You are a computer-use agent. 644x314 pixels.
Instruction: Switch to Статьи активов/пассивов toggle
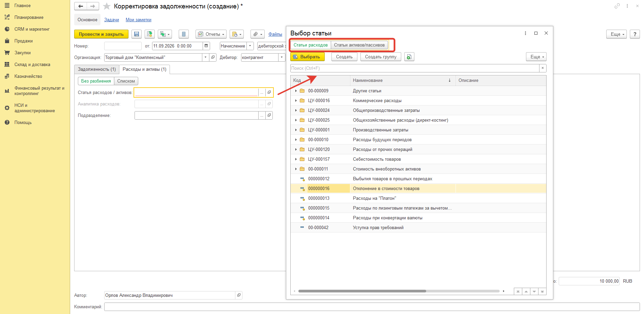[x=359, y=45]
